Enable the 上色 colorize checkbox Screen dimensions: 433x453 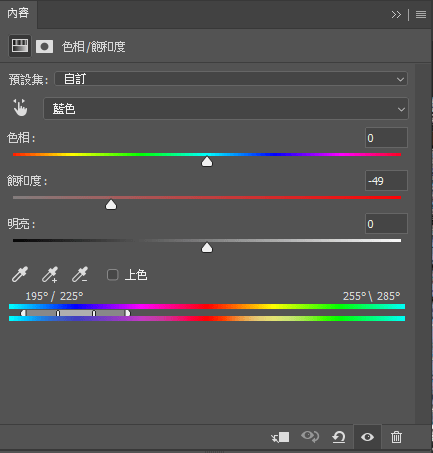(x=113, y=275)
